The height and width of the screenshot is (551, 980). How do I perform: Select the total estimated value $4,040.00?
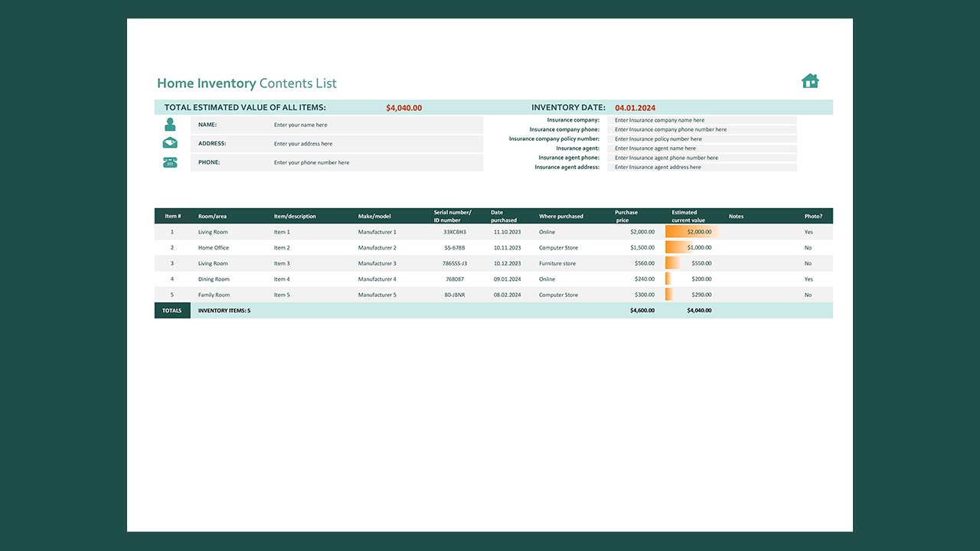coord(403,107)
